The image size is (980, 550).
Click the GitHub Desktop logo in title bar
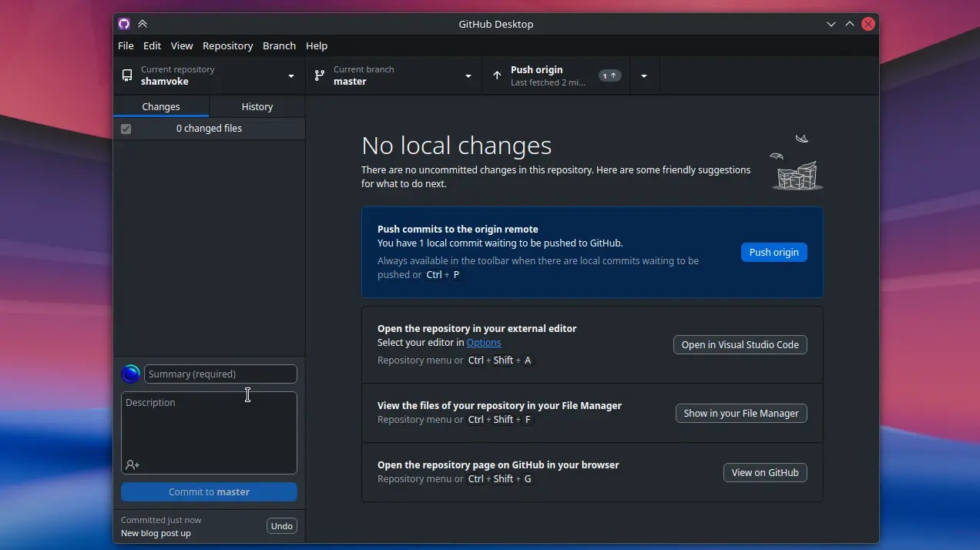124,24
